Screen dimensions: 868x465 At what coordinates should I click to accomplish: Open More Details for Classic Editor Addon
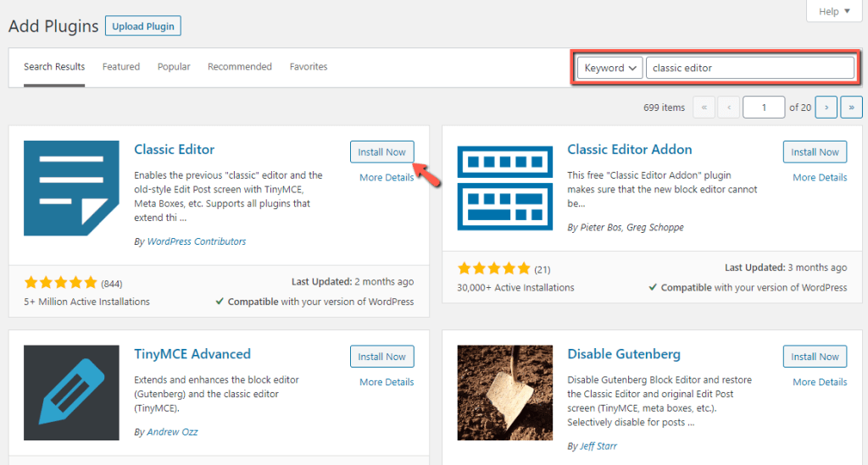coord(820,178)
